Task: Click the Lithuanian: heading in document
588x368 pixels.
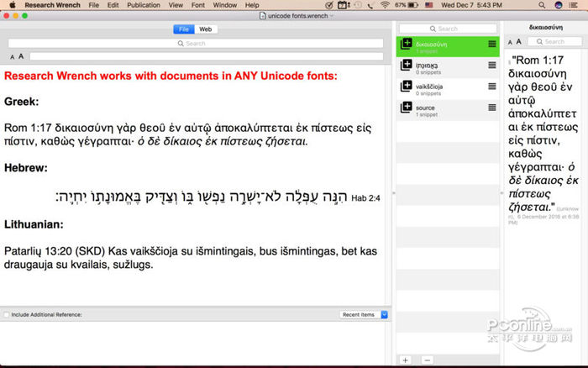Action: click(x=34, y=224)
